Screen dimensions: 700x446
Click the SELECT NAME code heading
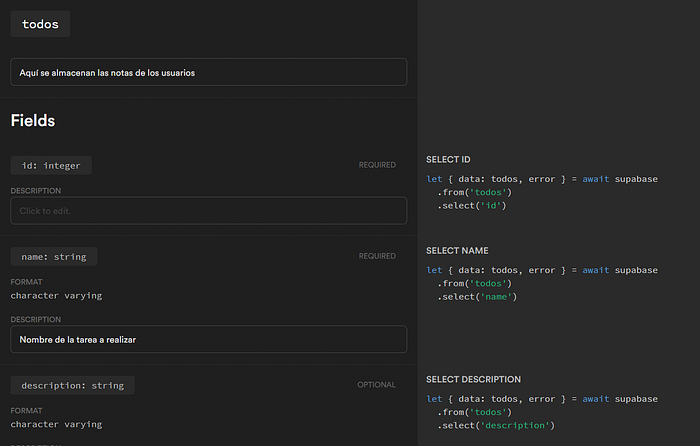click(x=457, y=251)
